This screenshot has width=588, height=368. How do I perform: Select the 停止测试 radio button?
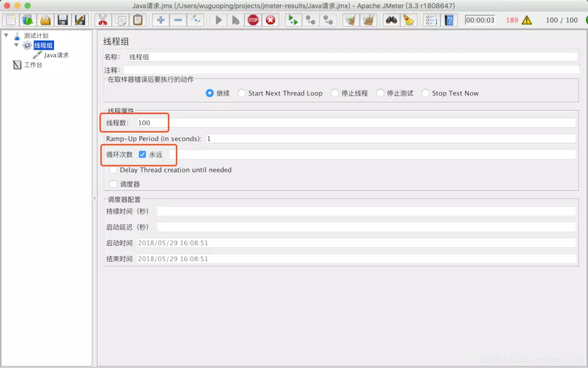coord(380,93)
